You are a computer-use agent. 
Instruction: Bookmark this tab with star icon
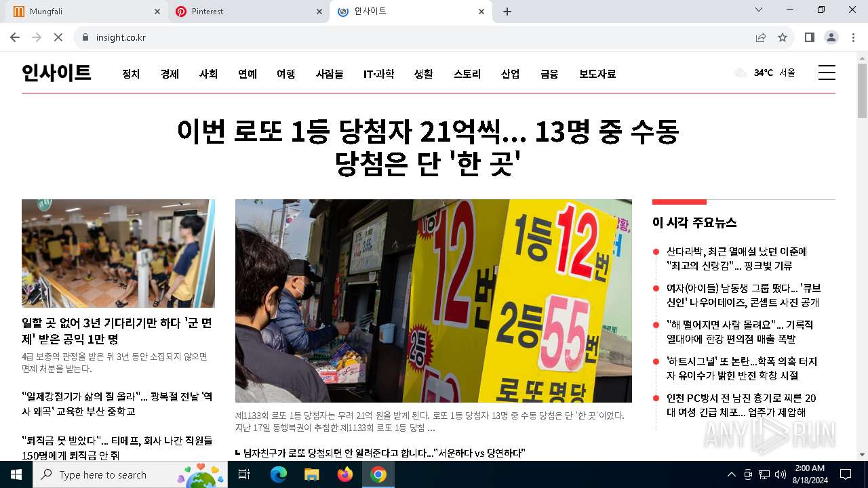click(x=783, y=37)
